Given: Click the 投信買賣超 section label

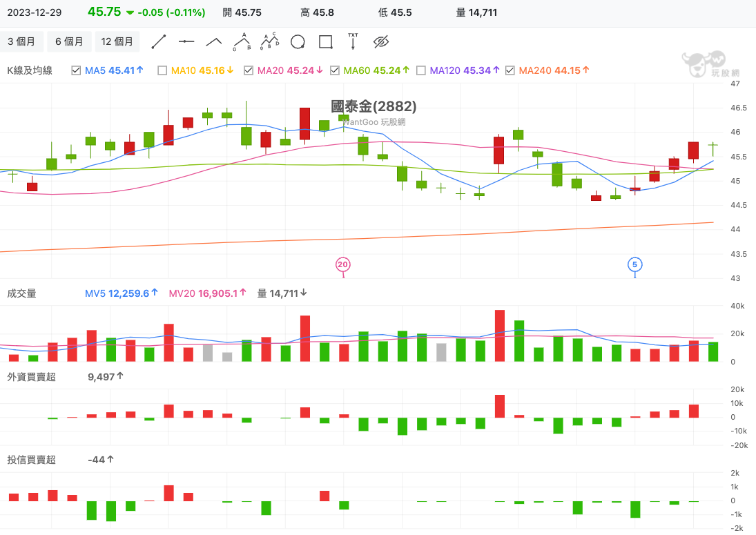Looking at the screenshot, I should tap(31, 460).
